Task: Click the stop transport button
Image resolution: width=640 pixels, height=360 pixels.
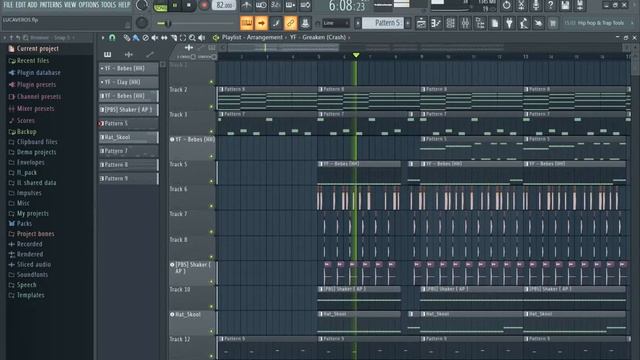Action: click(189, 6)
